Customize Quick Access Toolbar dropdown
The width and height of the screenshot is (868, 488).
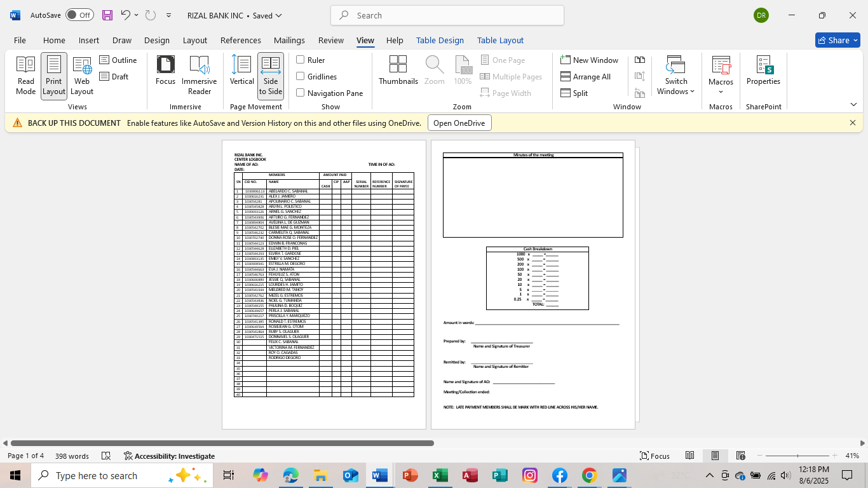coord(168,15)
